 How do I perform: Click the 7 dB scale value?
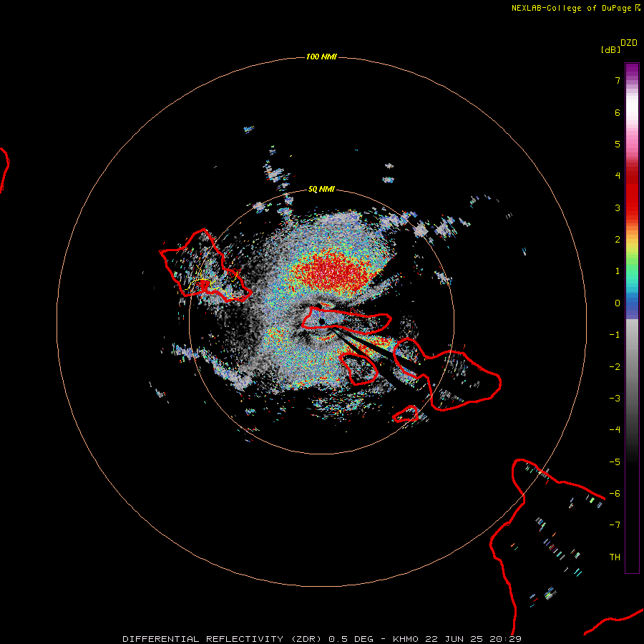pos(618,81)
